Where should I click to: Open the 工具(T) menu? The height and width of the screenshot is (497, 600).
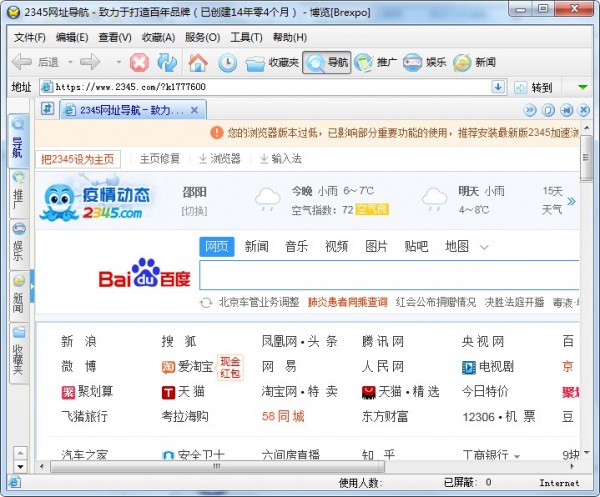coord(246,37)
